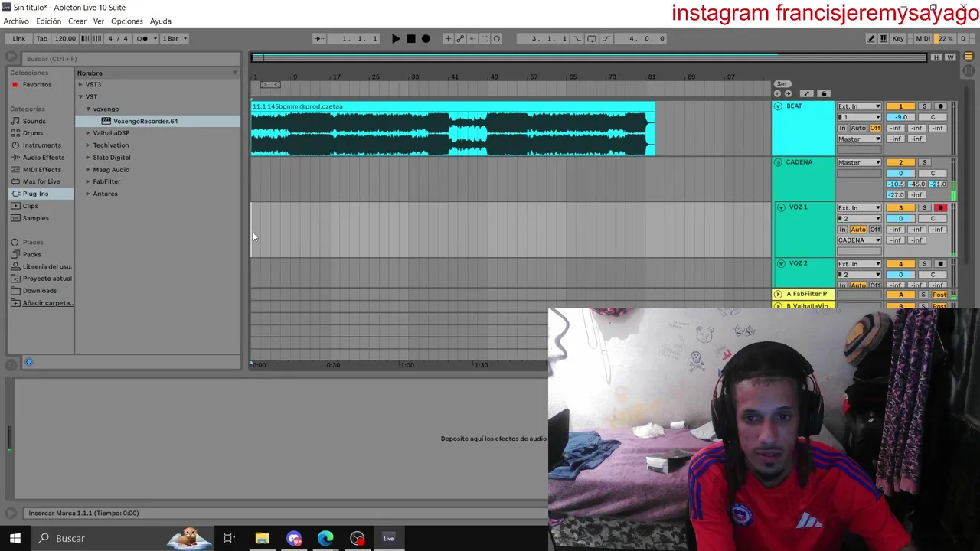
Task: Open BEAT output Master dropdown
Action: coord(859,139)
